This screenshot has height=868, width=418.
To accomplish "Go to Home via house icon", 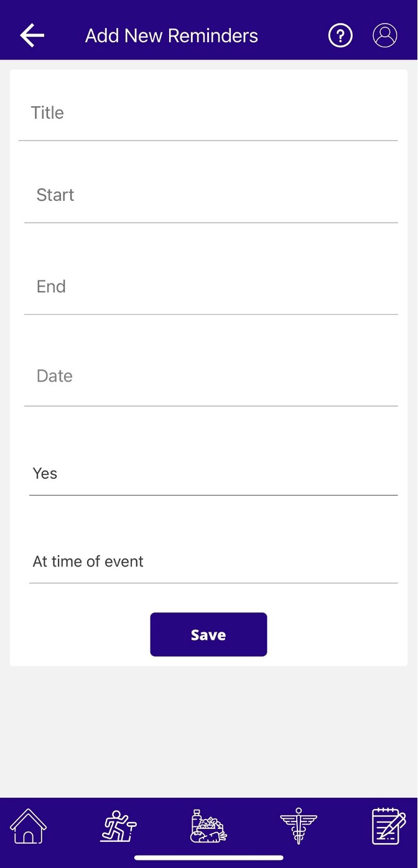I will (28, 826).
